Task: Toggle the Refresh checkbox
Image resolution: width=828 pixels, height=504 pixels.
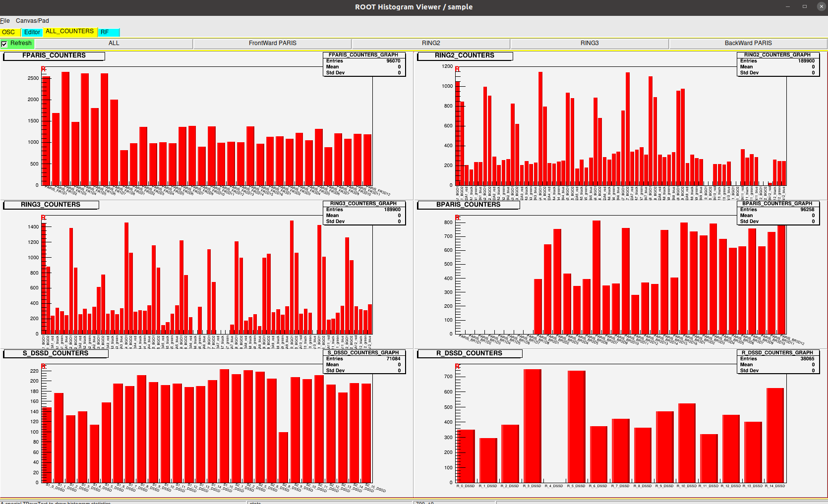Action: tap(4, 44)
